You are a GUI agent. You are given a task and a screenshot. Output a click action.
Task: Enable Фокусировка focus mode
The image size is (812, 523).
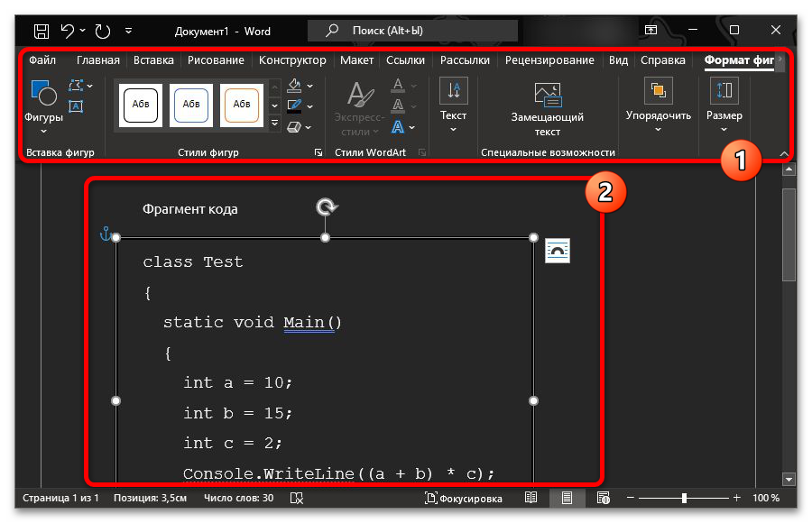[x=464, y=498]
